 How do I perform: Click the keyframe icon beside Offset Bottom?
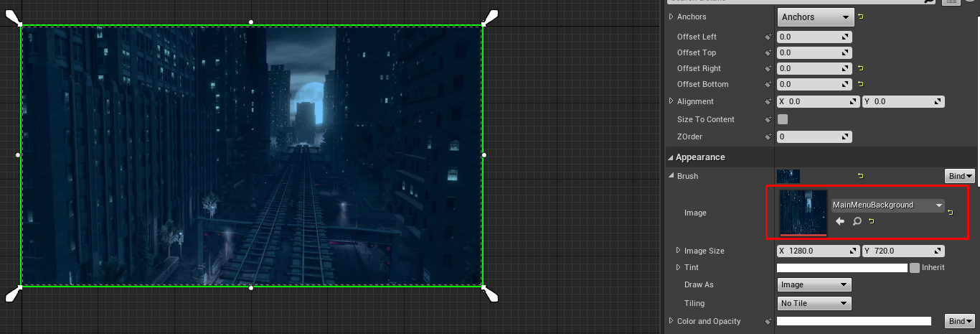(768, 84)
